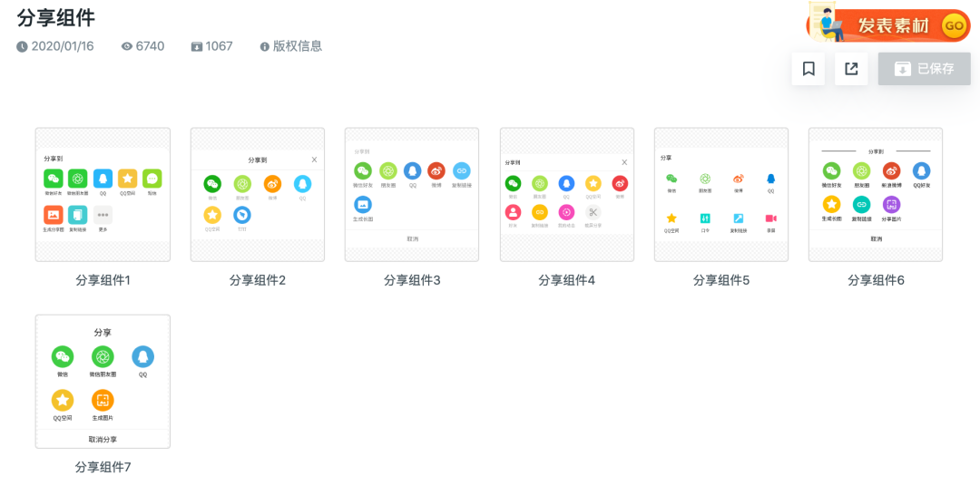Image resolution: width=980 pixels, height=495 pixels.
Task: Open the external share arrow button
Action: tap(851, 69)
